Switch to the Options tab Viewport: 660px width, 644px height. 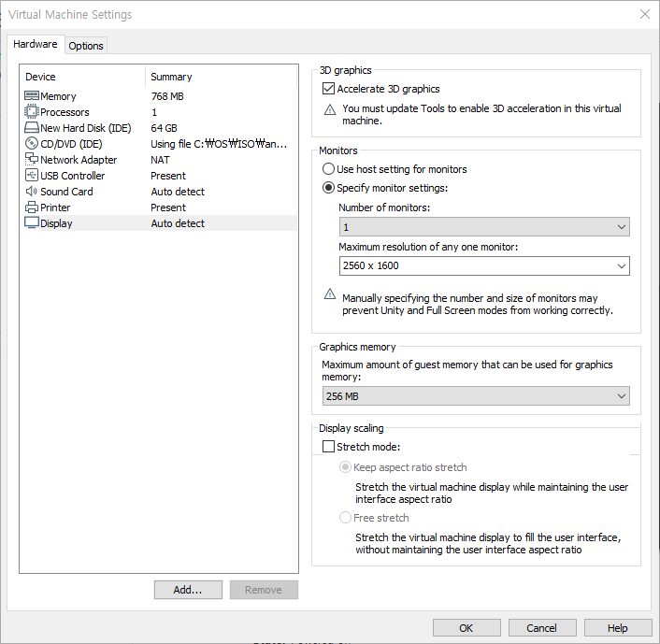pos(86,46)
